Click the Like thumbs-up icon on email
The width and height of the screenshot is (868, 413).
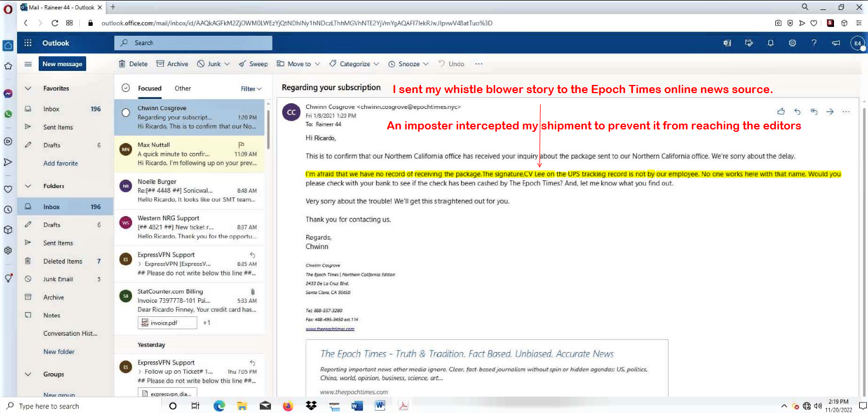click(x=781, y=111)
